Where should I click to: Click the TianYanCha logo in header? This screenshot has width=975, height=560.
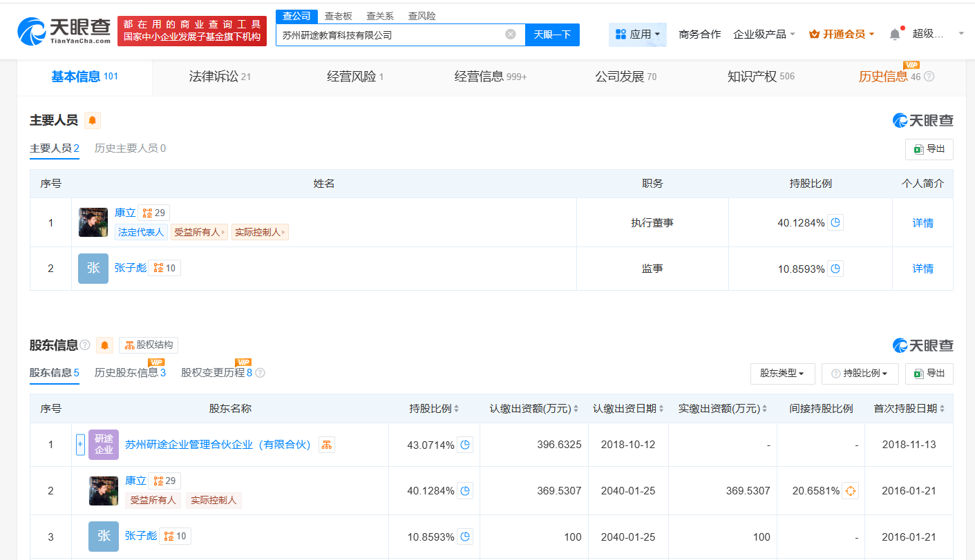click(64, 31)
